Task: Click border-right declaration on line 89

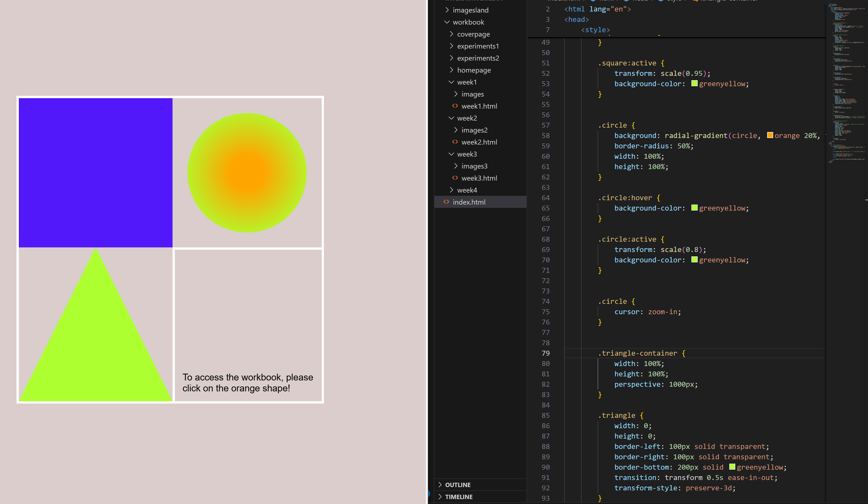Action: [694, 457]
